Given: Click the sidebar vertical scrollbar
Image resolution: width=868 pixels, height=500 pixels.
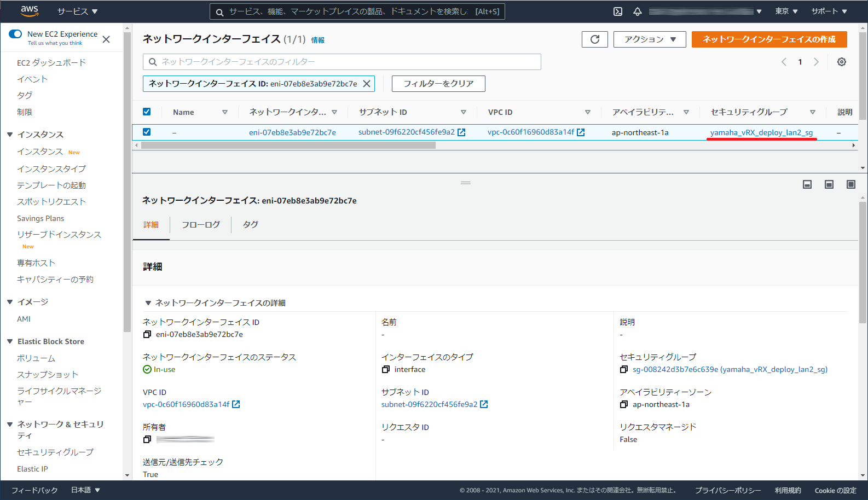Looking at the screenshot, I should click(x=127, y=182).
